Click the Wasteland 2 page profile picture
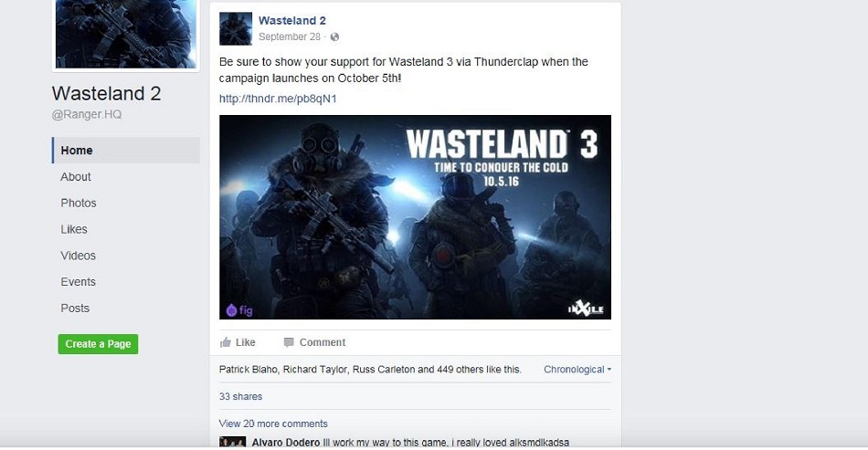This screenshot has height=450, width=868. [x=126, y=34]
